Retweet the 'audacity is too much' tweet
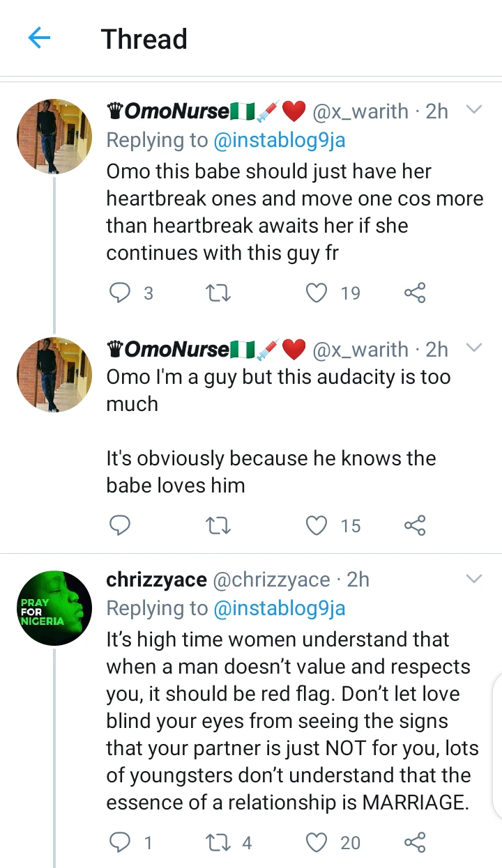The width and height of the screenshot is (502, 868). click(x=219, y=525)
